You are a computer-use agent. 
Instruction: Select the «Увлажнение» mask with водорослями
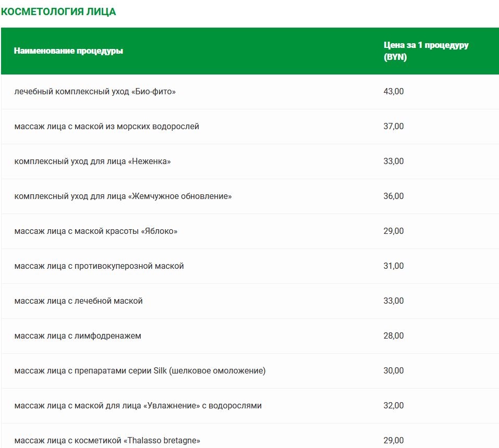[138, 406]
